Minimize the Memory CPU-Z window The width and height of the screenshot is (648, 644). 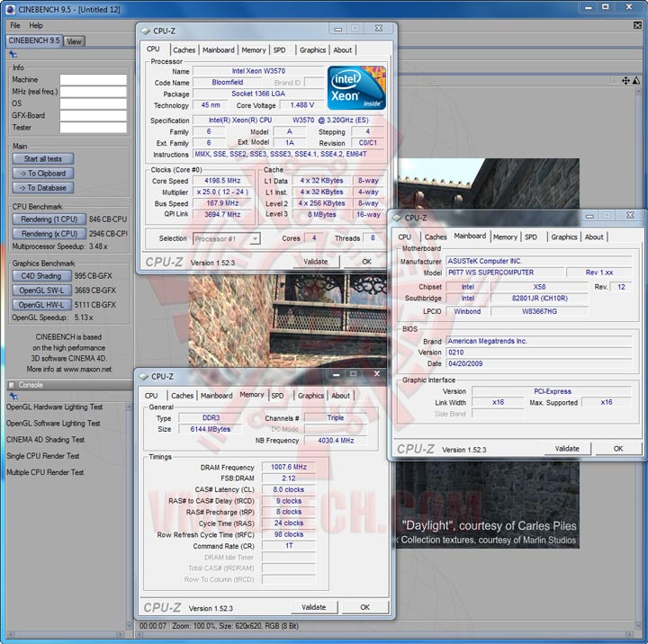click(337, 374)
